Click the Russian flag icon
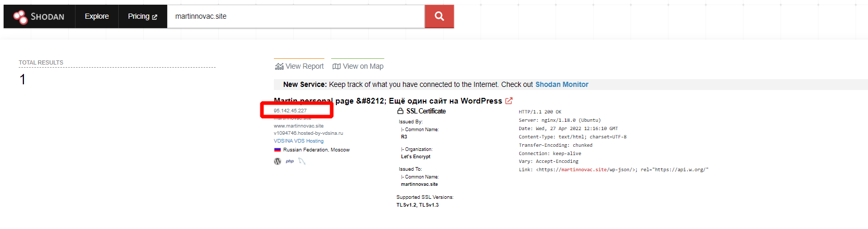This screenshot has height=229, width=868. point(278,150)
